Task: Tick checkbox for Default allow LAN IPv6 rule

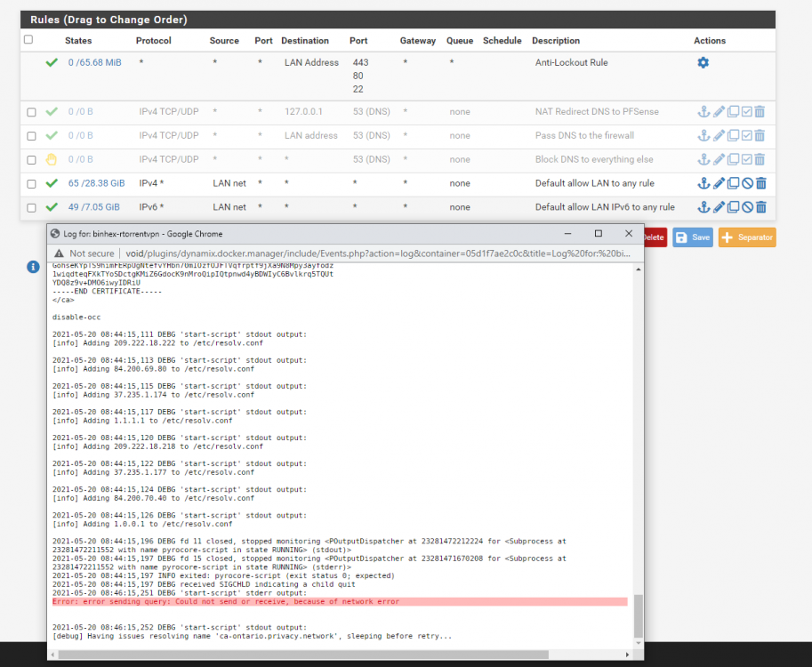Action: 32,208
